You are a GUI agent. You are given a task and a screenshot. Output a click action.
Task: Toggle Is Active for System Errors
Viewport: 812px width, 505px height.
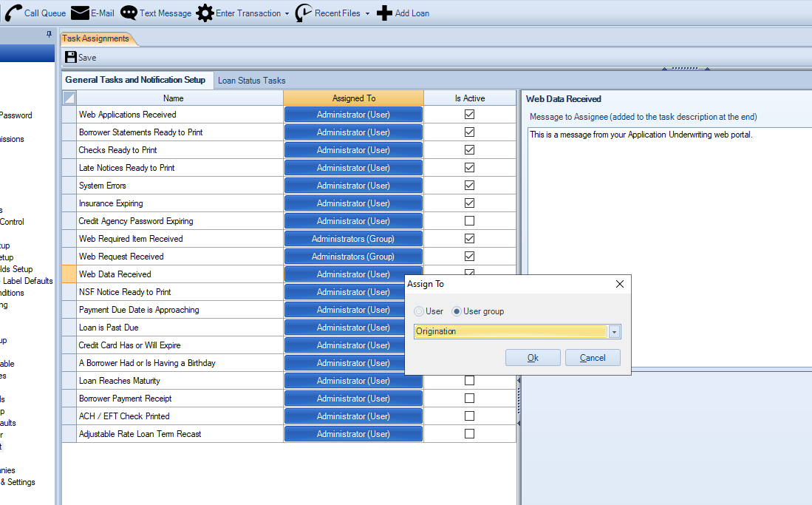click(x=470, y=185)
